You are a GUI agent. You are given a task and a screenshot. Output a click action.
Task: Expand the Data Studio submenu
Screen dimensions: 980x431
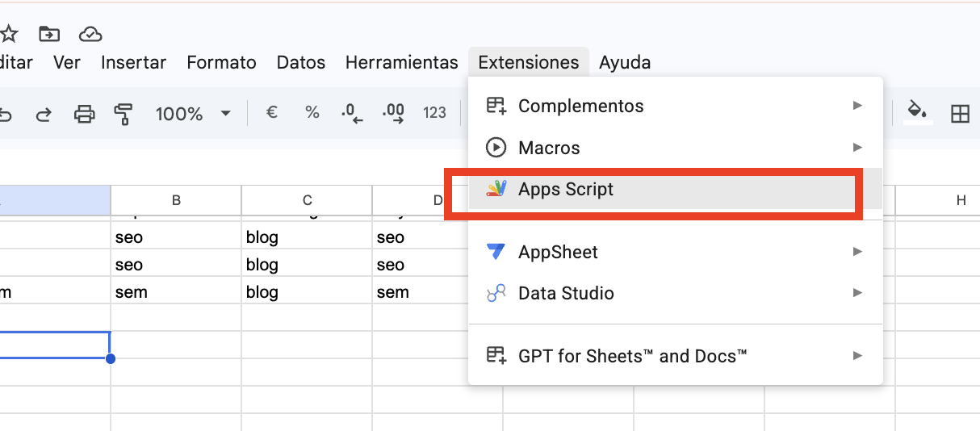(x=676, y=293)
